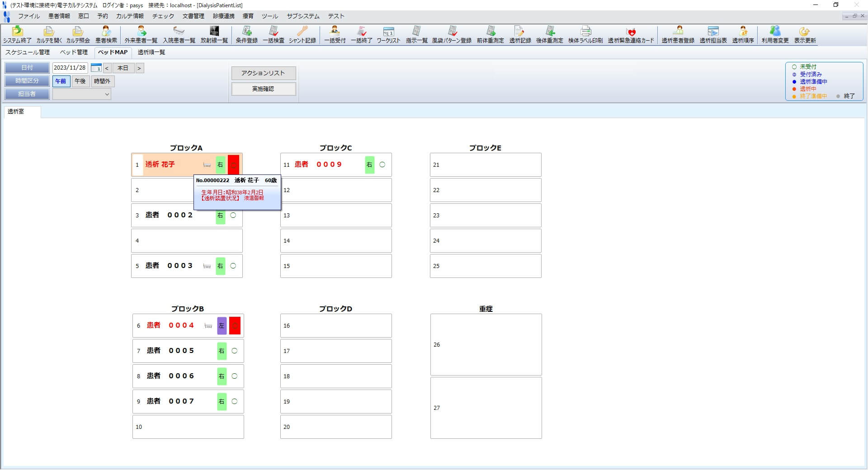
Task: Open the サブシステム menu
Action: 303,16
